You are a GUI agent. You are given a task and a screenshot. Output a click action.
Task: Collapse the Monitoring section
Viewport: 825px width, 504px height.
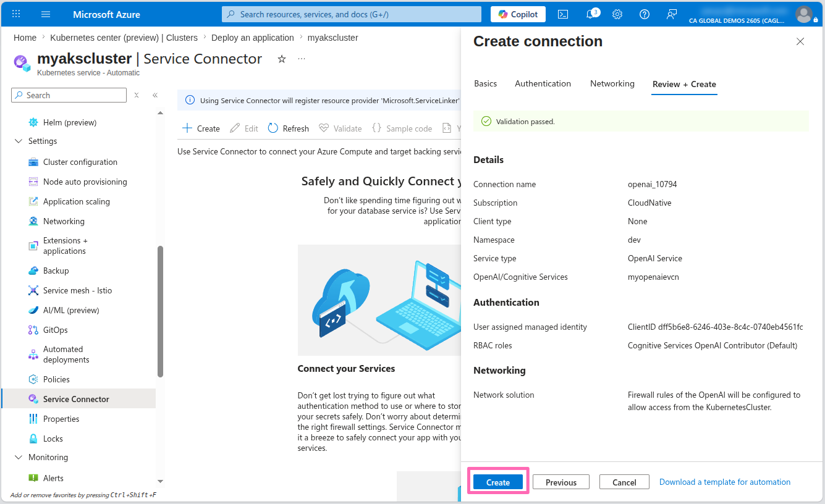[17, 457]
